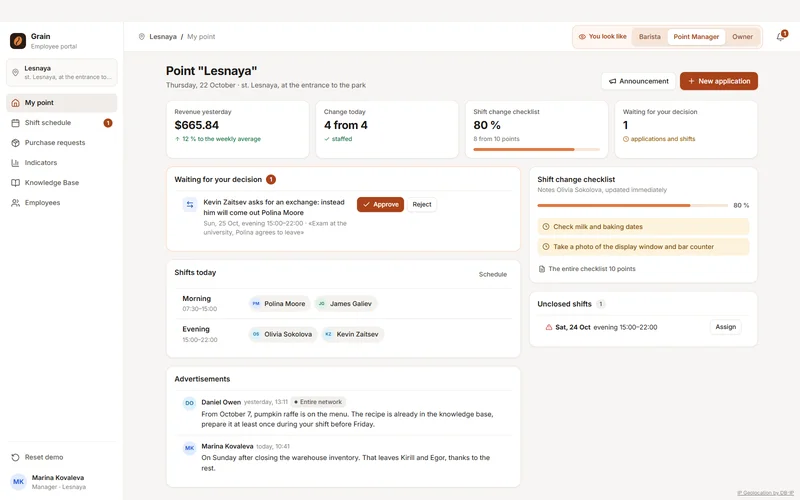The width and height of the screenshot is (800, 500).
Task: Open the Change today 4 from 4 card
Action: click(x=387, y=130)
